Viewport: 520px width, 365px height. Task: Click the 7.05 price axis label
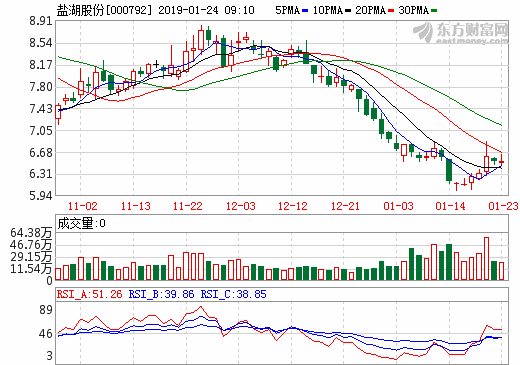pyautogui.click(x=41, y=130)
